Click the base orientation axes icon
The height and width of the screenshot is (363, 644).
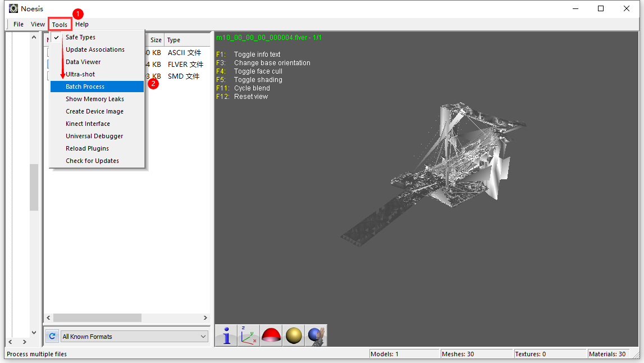pyautogui.click(x=248, y=335)
